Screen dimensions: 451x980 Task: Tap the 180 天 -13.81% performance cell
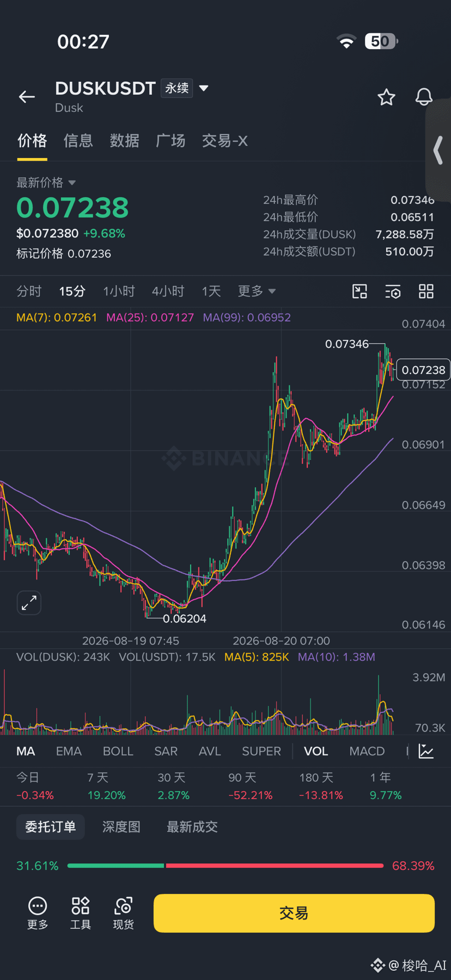[321, 787]
